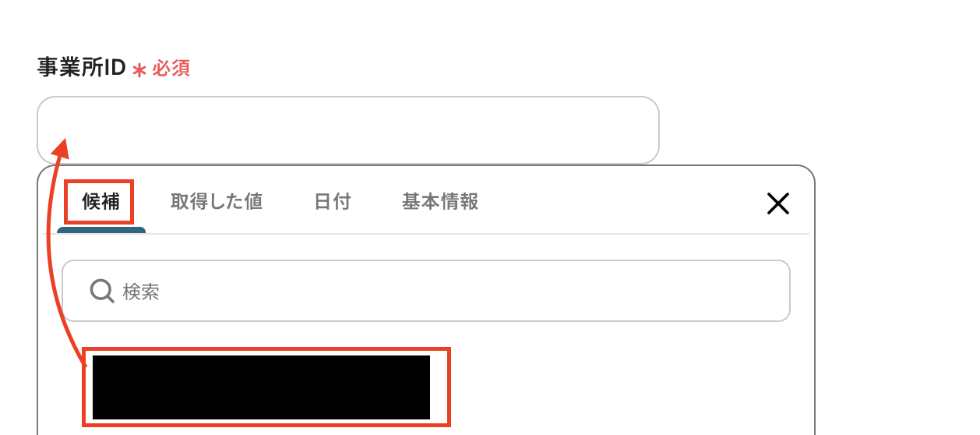Click the 事業所ID field label

coord(82,69)
